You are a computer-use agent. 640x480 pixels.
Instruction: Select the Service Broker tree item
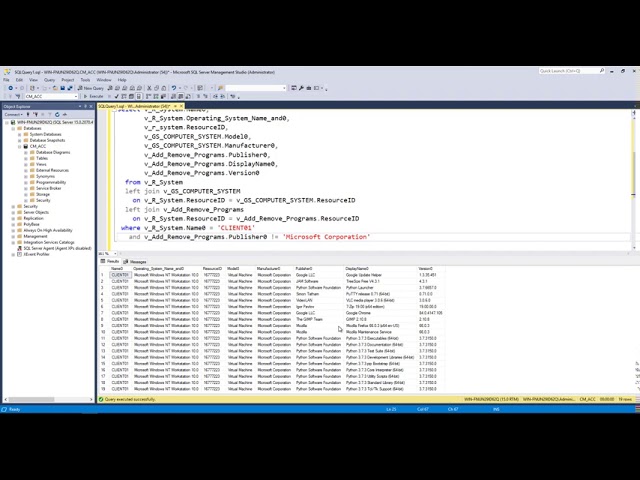(48, 189)
